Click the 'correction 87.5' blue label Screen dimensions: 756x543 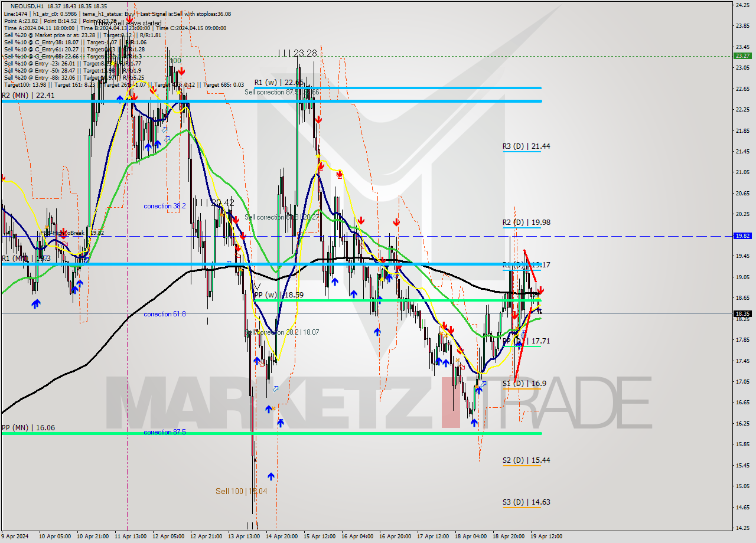[x=165, y=432]
